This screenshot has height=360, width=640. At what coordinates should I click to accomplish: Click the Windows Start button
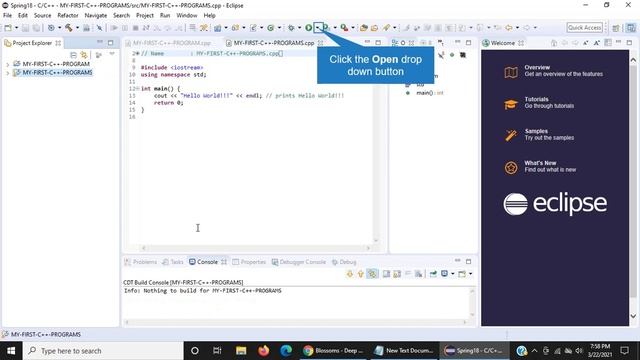(x=11, y=351)
